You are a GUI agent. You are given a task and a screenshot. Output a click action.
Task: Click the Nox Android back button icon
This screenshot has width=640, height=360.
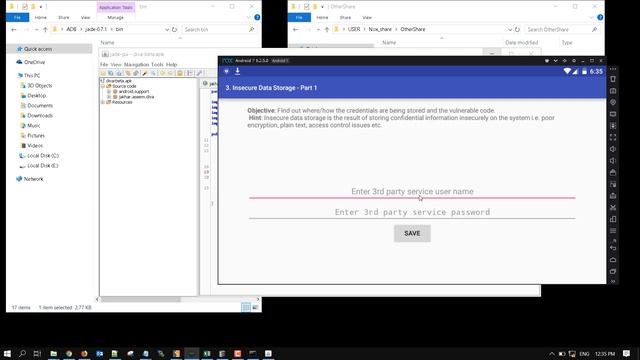click(x=613, y=248)
